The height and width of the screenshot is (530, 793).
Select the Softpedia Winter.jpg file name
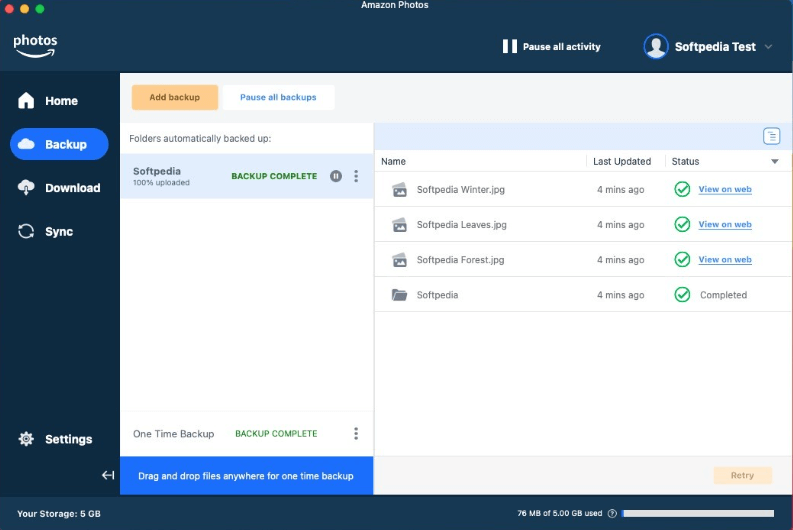click(x=461, y=190)
